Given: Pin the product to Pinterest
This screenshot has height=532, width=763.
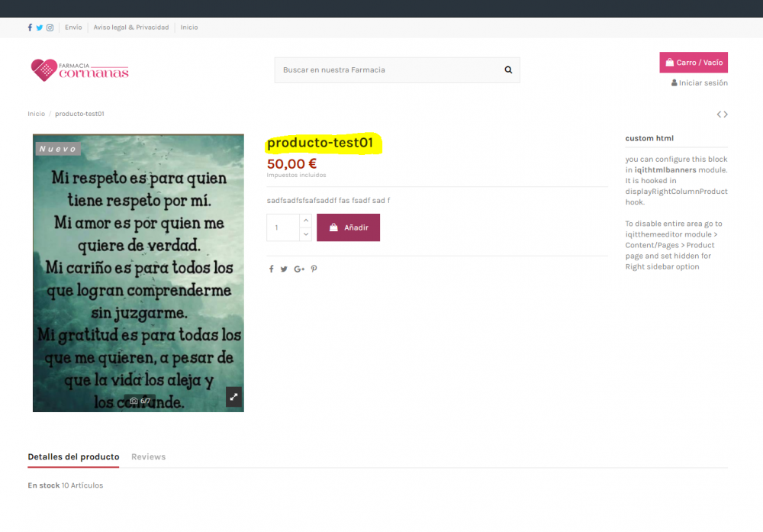Looking at the screenshot, I should (314, 269).
